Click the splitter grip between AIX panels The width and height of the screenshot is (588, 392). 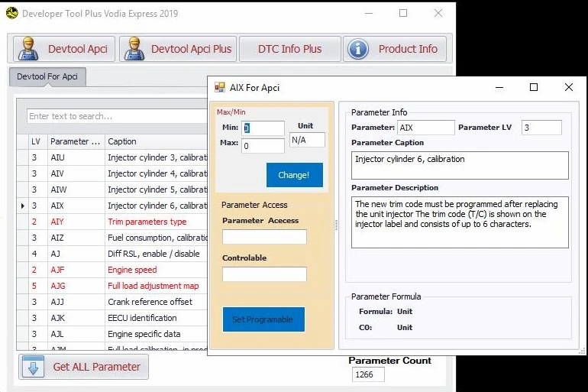click(x=336, y=225)
